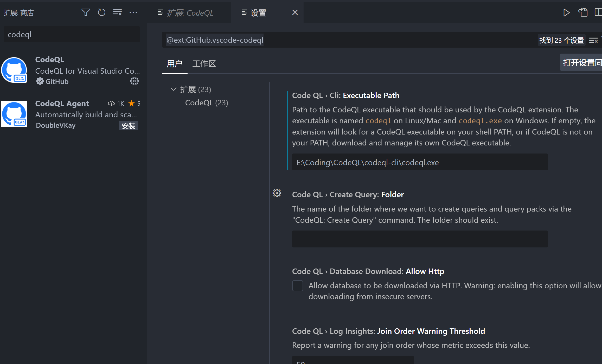Open the Extensions more actions ellipsis menu
602x364 pixels.
(x=133, y=12)
